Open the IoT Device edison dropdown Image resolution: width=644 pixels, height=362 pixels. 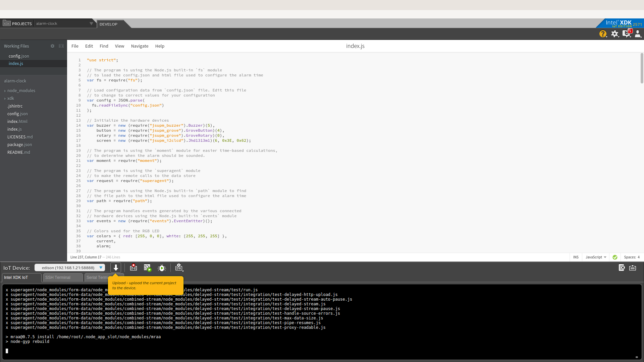[x=70, y=267]
